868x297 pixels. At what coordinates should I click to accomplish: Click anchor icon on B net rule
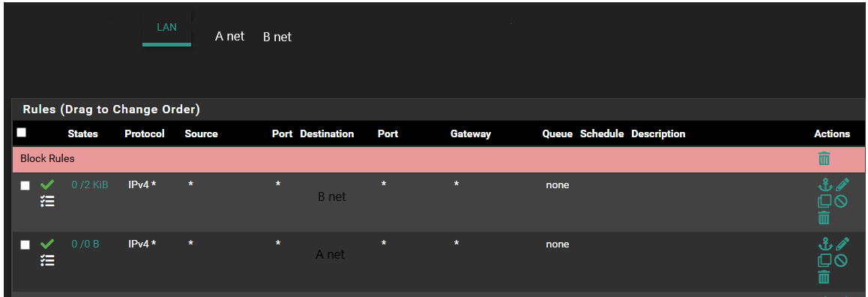click(x=825, y=184)
